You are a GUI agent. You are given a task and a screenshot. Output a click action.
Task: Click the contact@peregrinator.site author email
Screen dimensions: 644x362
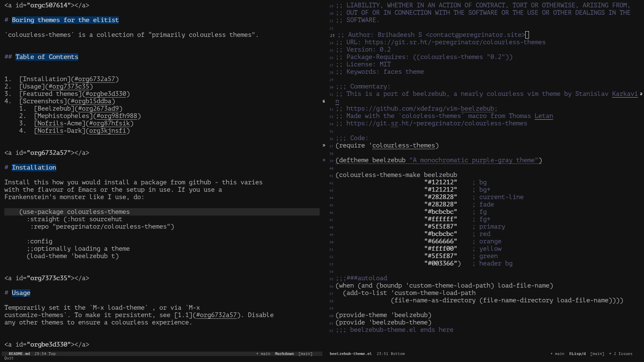coord(475,35)
